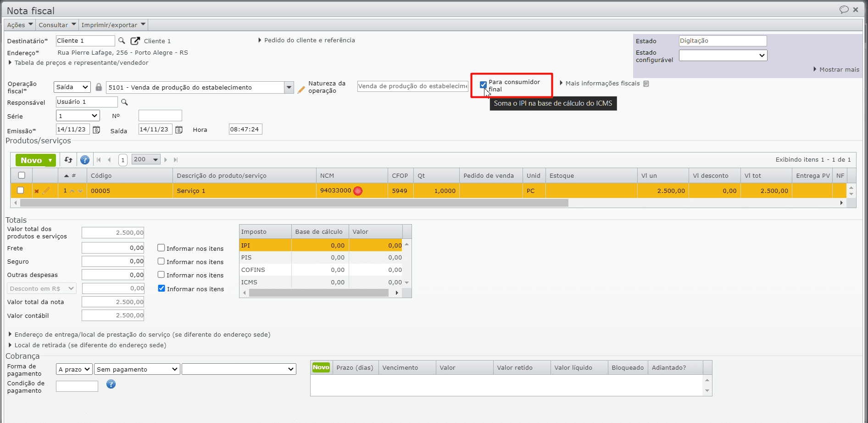Image resolution: width=868 pixels, height=423 pixels.
Task: Click the green Novo product button
Action: (36, 160)
